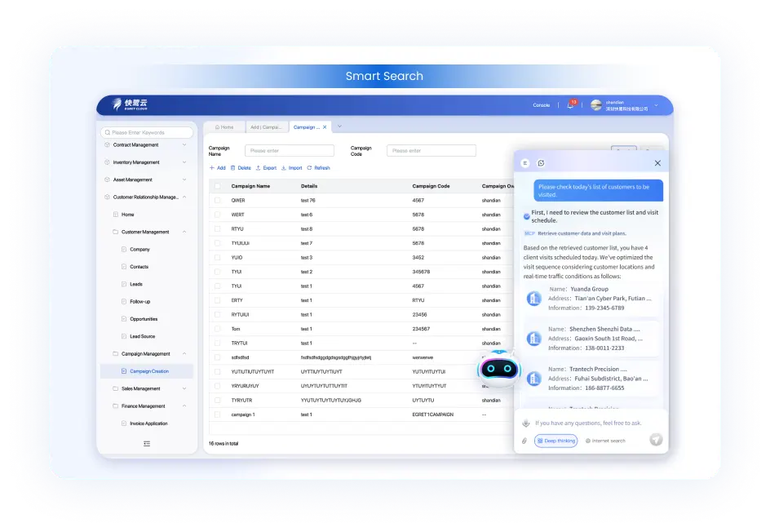Image resolution: width=770 pixels, height=532 pixels.
Task: Switch to the Home tab
Action: tap(223, 127)
